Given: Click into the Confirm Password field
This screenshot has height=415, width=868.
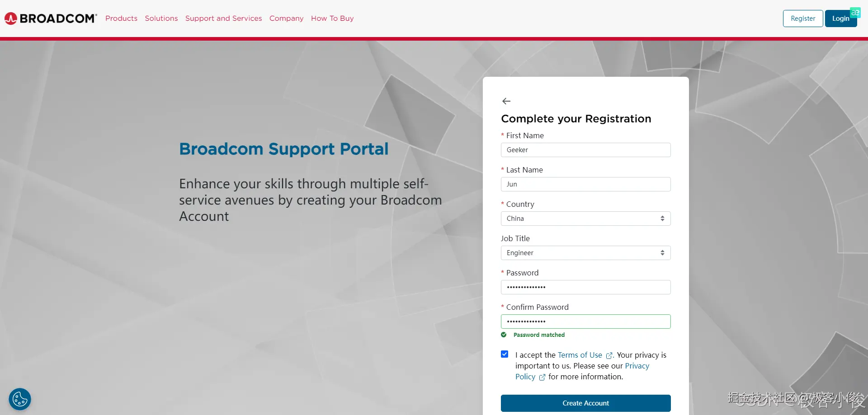Looking at the screenshot, I should (585, 322).
